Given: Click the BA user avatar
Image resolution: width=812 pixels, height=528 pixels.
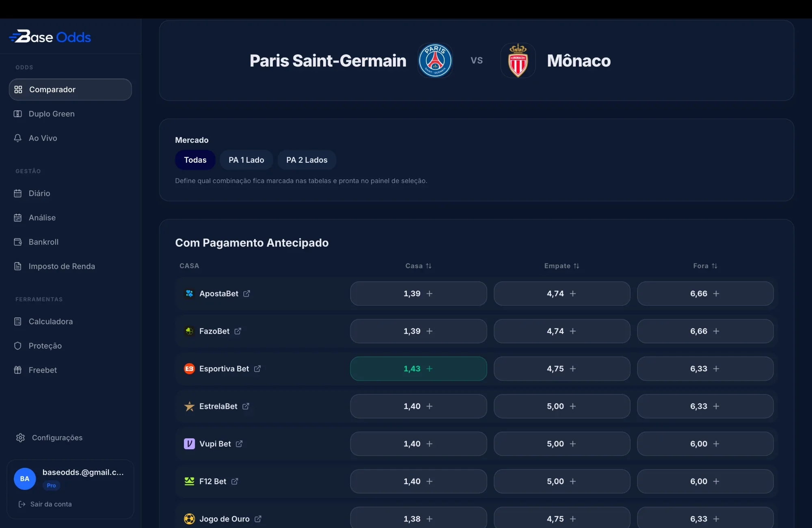Looking at the screenshot, I should pyautogui.click(x=25, y=479).
